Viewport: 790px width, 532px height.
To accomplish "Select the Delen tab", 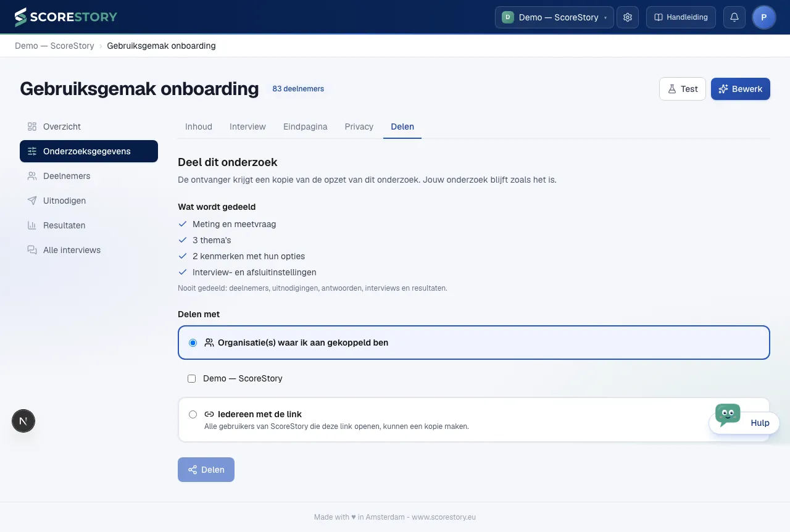I will tap(402, 127).
